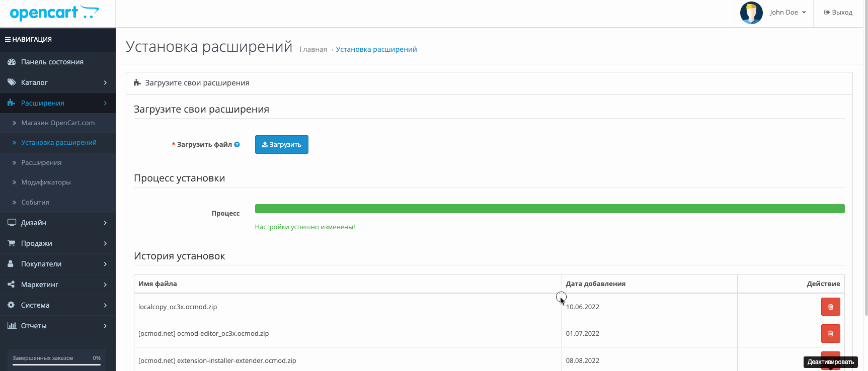The width and height of the screenshot is (868, 371).
Task: Delete localcopy_oc3x.ocmod.zip with trash button
Action: pos(830,307)
